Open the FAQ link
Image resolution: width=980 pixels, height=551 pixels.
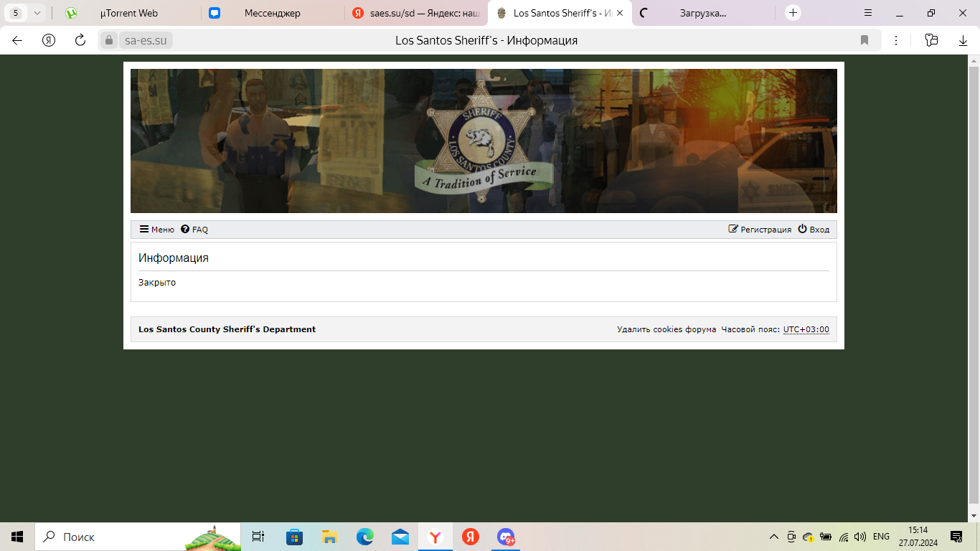[x=194, y=230]
